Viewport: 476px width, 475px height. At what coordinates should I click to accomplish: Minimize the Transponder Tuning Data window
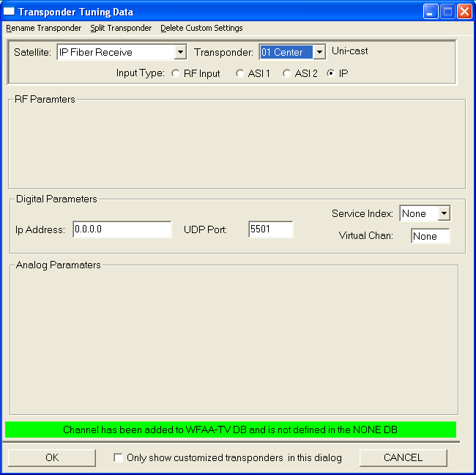[x=431, y=12]
